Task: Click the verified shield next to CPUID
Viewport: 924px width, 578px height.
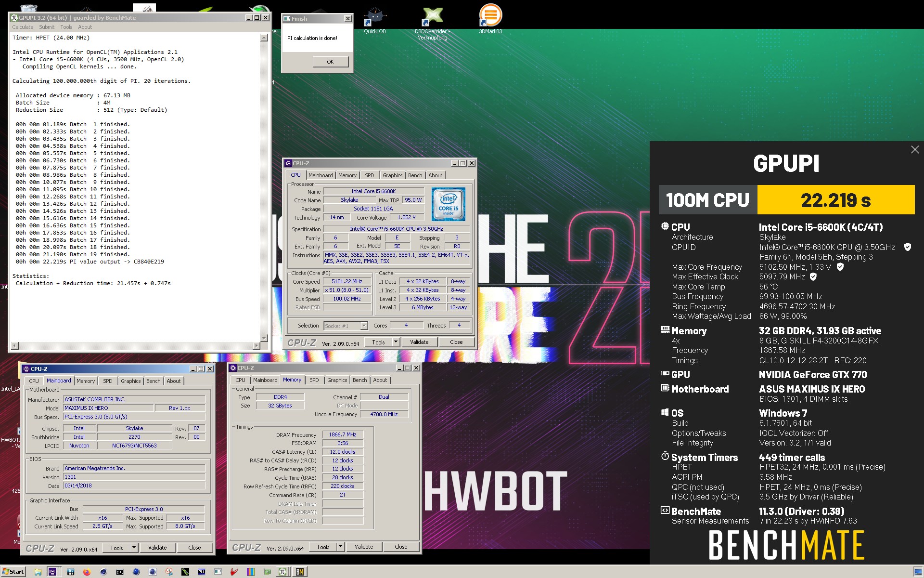Action: pos(908,247)
